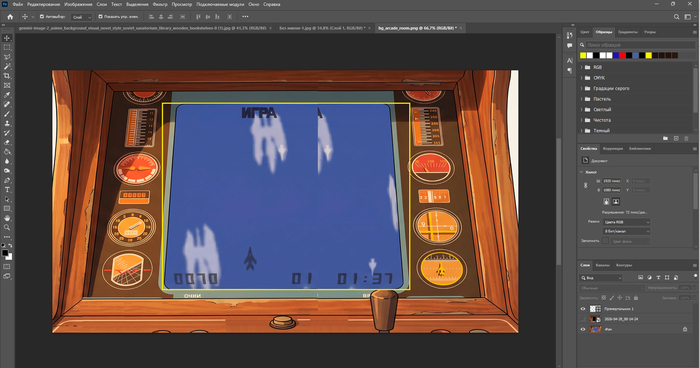Open the Файл menu

point(17,4)
